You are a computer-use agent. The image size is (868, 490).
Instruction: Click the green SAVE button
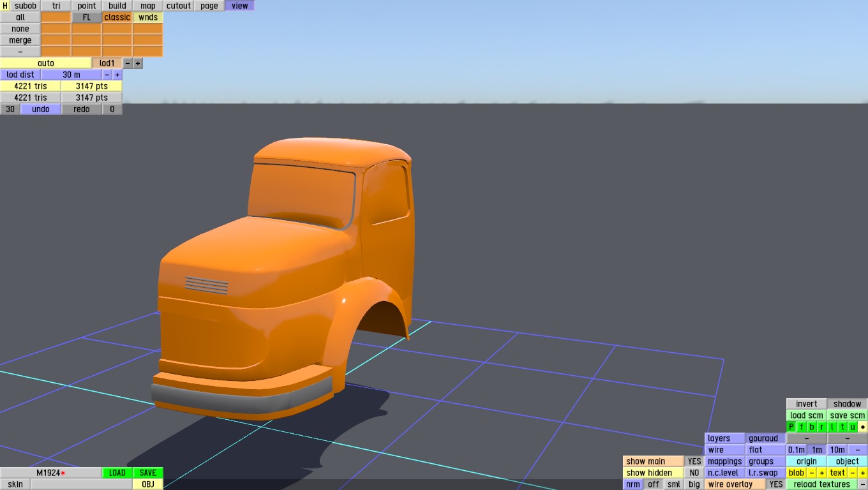(x=148, y=473)
